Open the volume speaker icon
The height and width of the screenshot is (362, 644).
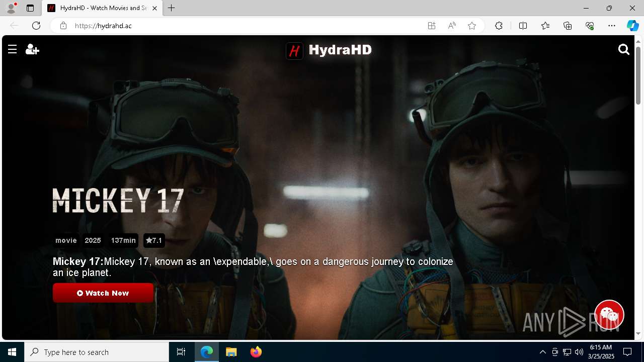click(579, 352)
